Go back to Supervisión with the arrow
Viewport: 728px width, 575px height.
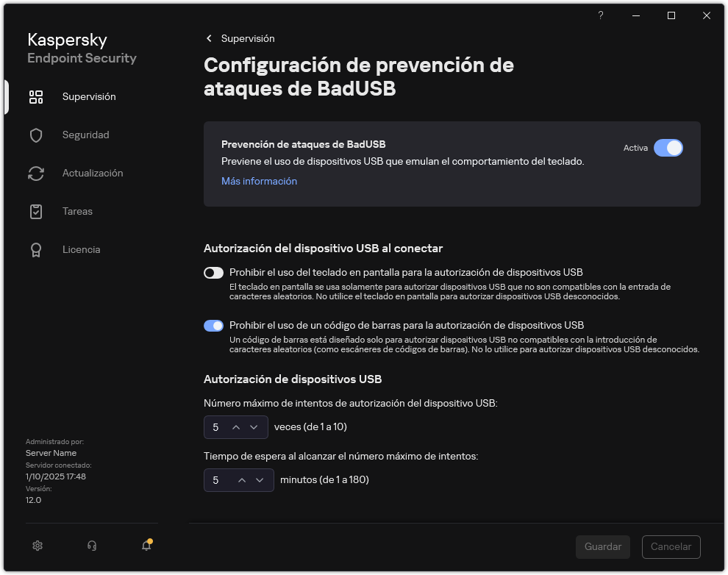pyautogui.click(x=209, y=38)
